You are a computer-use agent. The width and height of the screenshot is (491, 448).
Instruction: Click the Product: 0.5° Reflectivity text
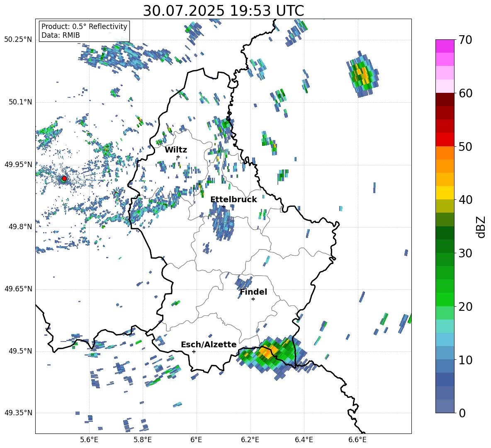tap(84, 27)
